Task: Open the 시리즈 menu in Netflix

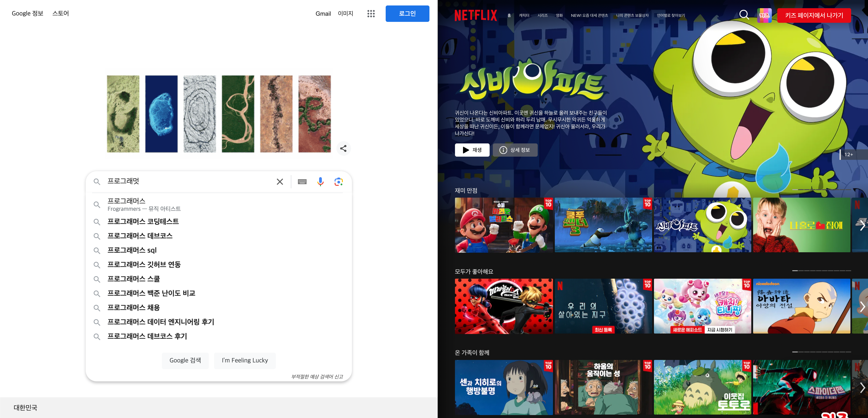Action: (542, 15)
